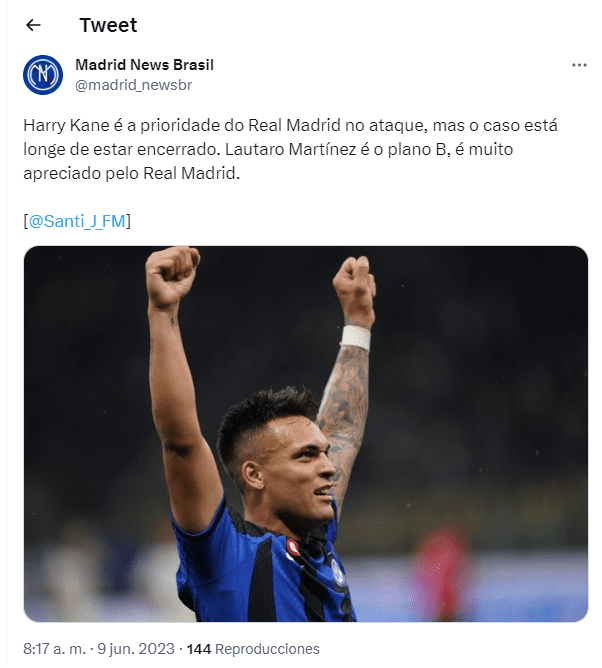Click the 8:17 a. m. timestamp
The width and height of the screenshot is (602, 668).
(55, 649)
